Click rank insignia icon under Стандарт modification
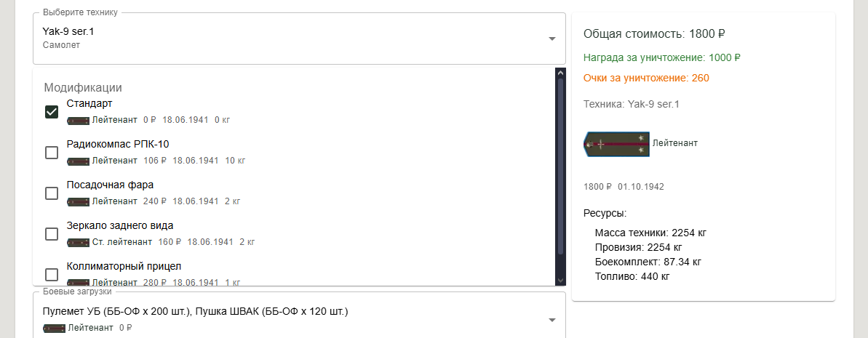Screen dimensions: 868x338 coord(78,120)
